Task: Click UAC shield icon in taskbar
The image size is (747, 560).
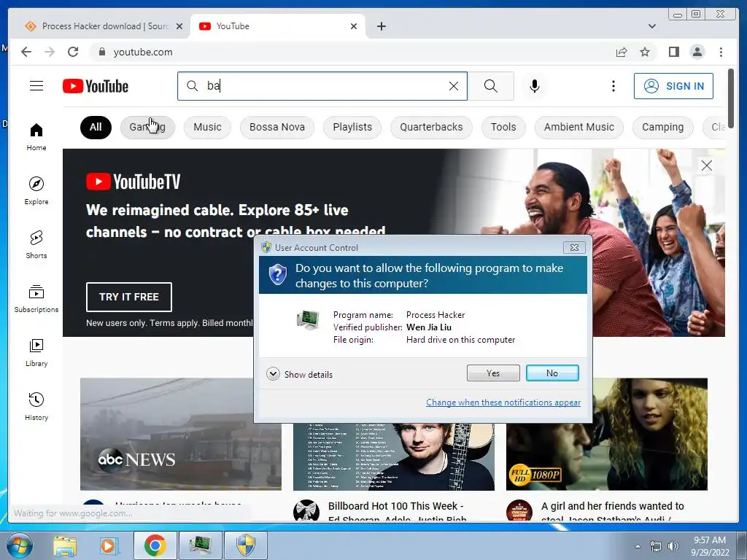Action: [x=246, y=545]
